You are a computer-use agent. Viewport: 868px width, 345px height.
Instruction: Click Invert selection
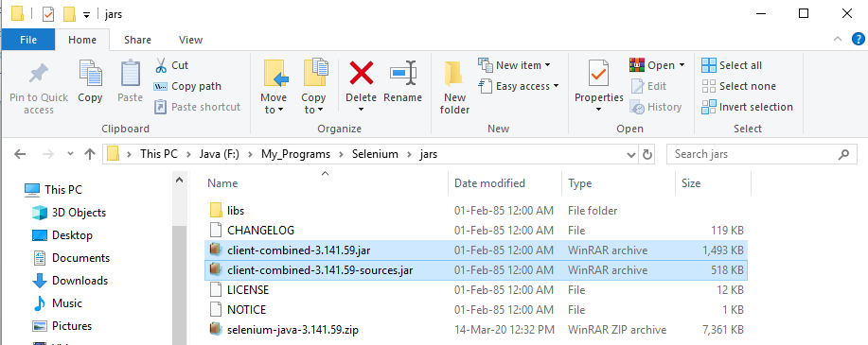coord(747,107)
